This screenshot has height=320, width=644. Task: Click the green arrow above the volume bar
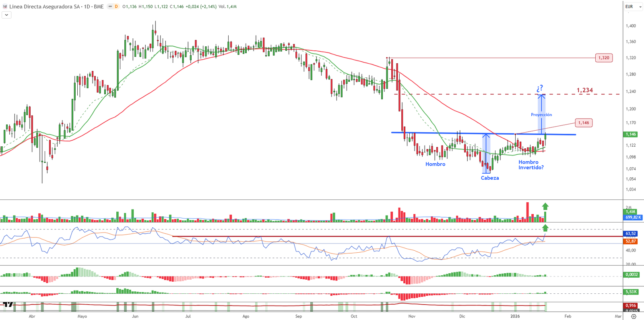545,206
